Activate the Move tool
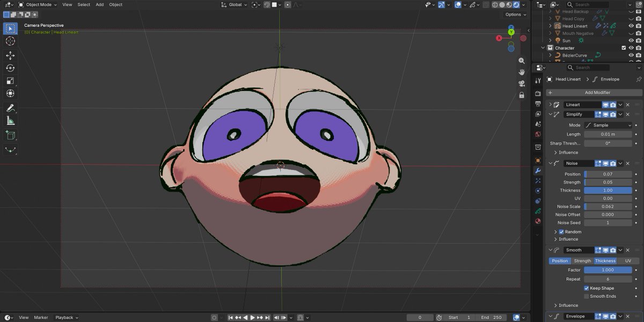Viewport: 644px width, 322px height. pyautogui.click(x=10, y=55)
